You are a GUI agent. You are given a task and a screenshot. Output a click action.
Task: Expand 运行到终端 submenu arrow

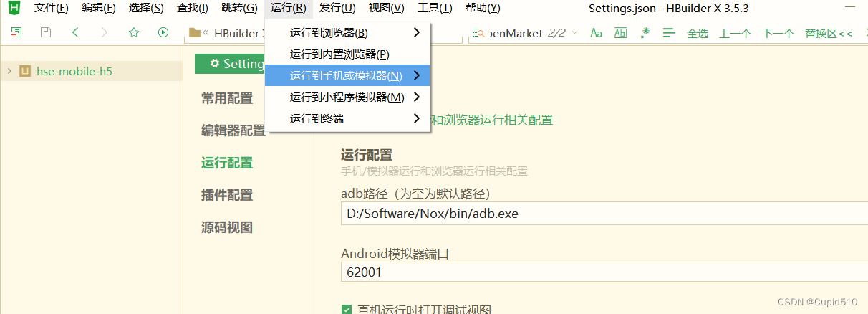click(416, 118)
